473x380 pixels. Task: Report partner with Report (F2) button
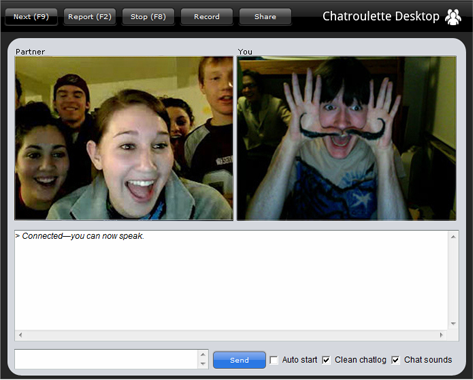[x=90, y=17]
